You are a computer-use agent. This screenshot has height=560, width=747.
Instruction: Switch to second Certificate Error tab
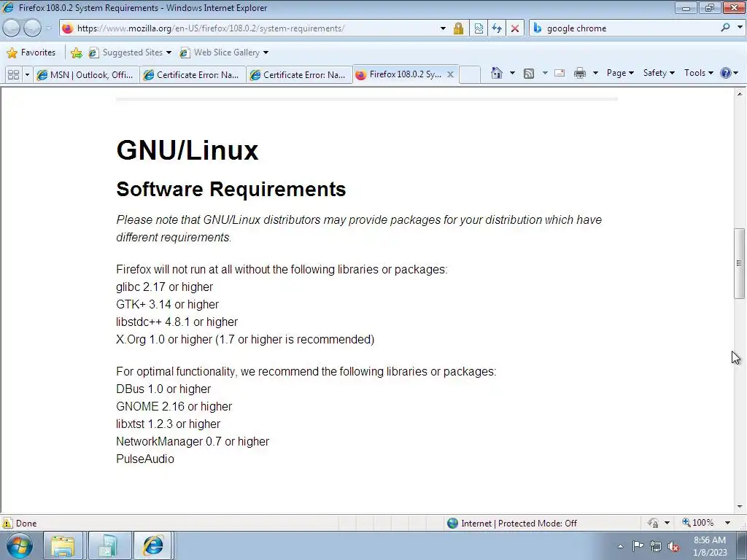299,75
